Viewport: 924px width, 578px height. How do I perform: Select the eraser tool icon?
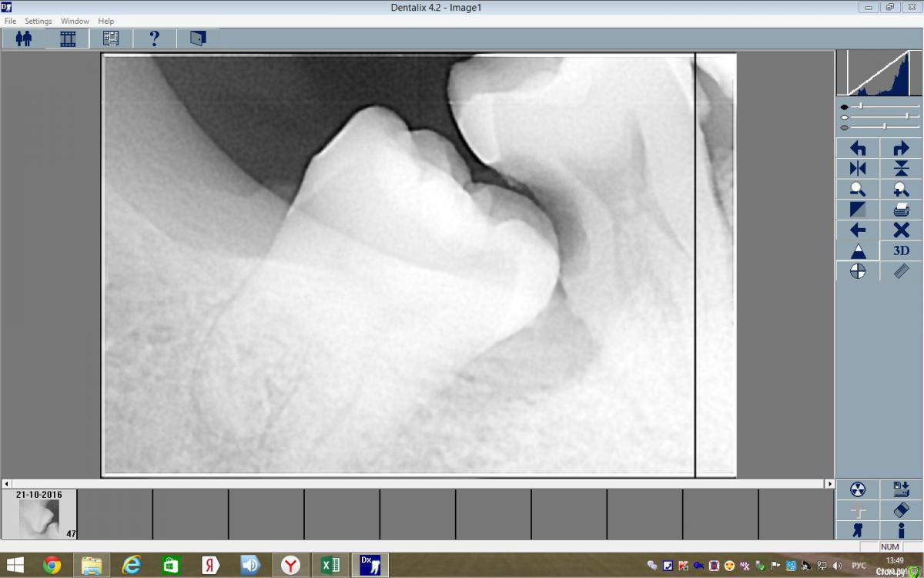point(901,510)
